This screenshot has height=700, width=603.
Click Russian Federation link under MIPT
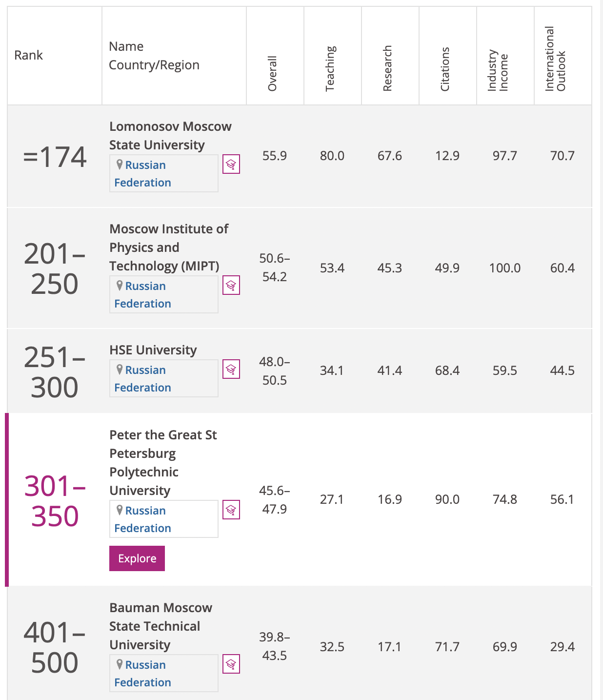[143, 295]
